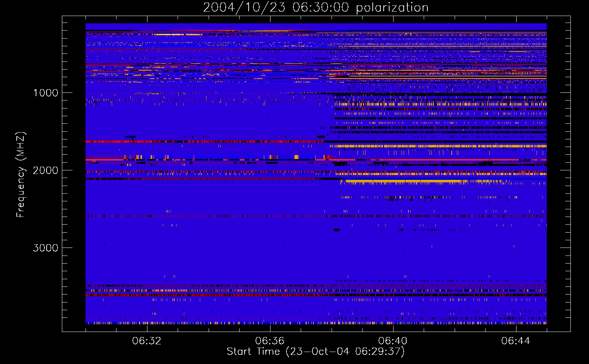Click the 06:32 time axis label
589x364 pixels.
[x=147, y=341]
